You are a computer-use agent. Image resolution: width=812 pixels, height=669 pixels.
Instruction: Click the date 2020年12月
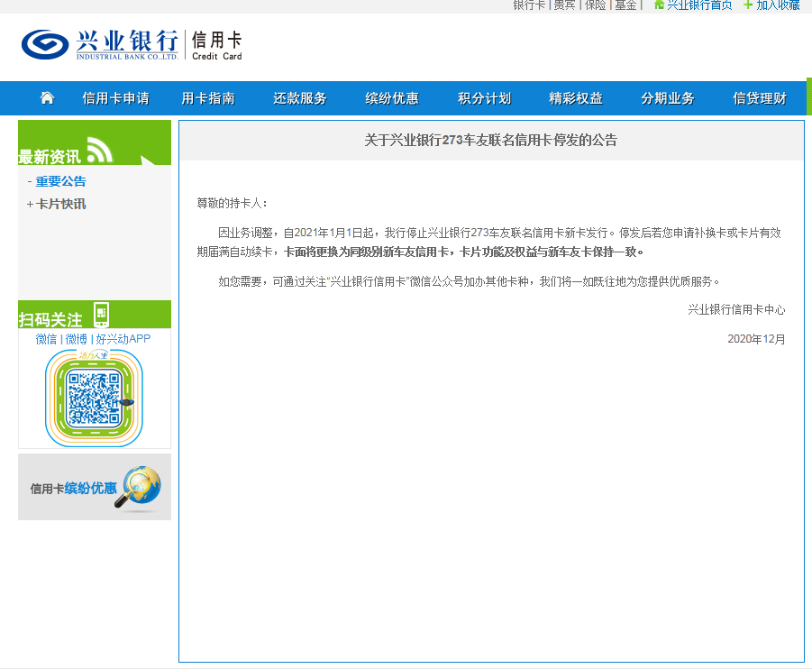click(756, 339)
